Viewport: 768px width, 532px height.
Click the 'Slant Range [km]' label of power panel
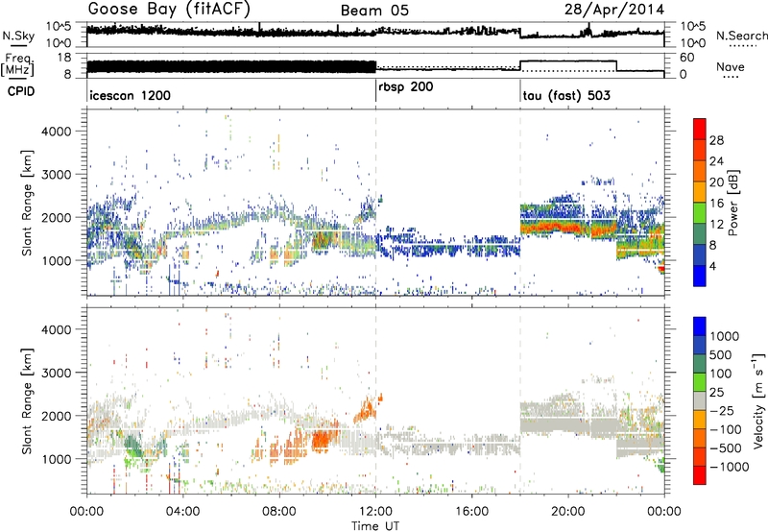click(x=27, y=203)
